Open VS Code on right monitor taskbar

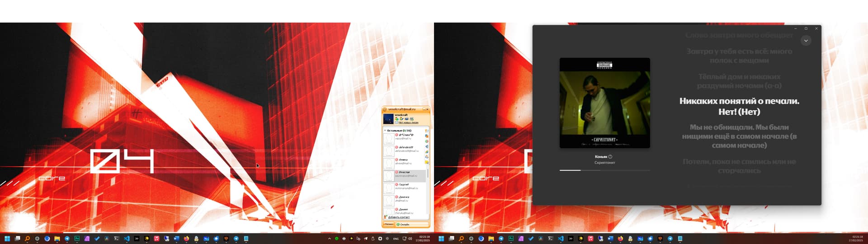pyautogui.click(x=561, y=239)
